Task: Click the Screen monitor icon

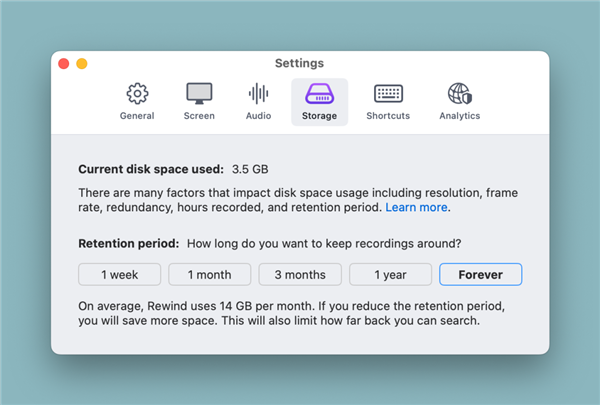Action: 199,94
